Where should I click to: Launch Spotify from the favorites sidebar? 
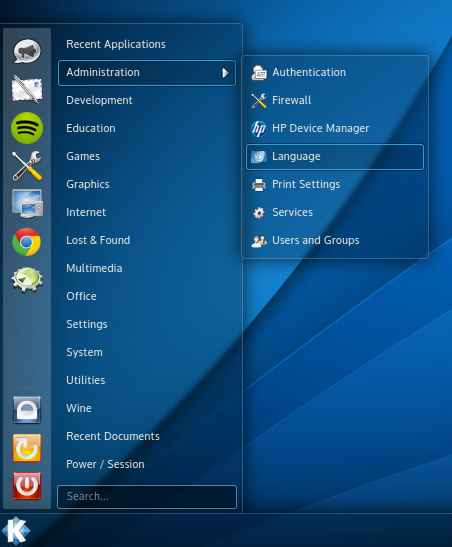pos(27,128)
